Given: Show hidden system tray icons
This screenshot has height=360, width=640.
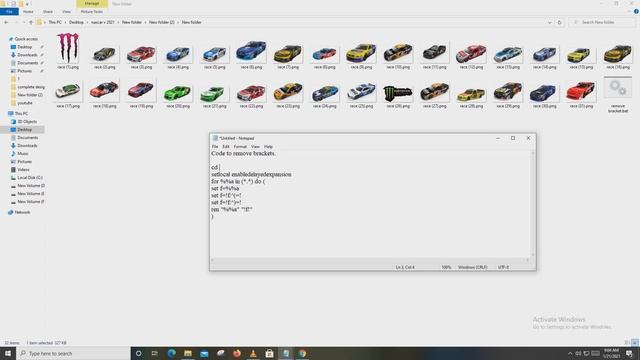Looking at the screenshot, I should 570,353.
